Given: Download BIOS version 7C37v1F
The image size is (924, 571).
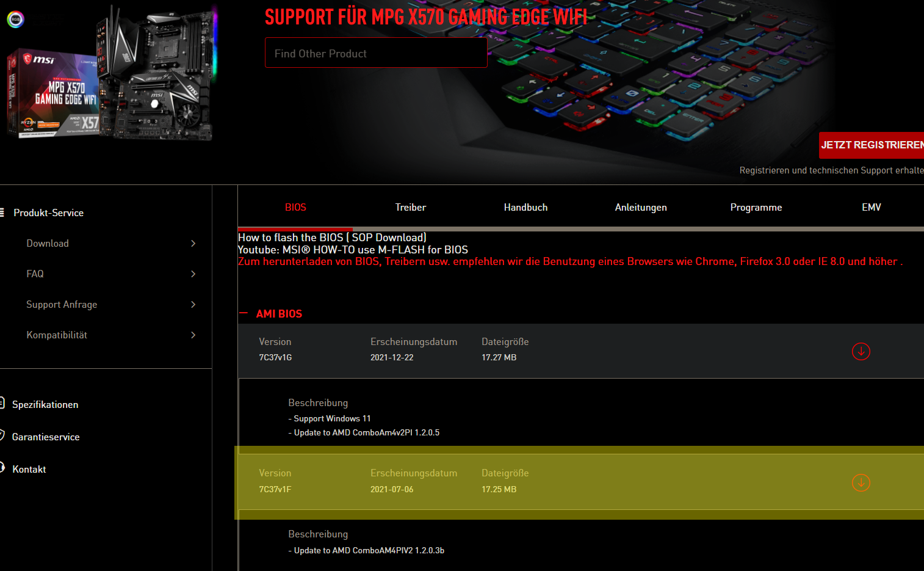Looking at the screenshot, I should coord(861,482).
